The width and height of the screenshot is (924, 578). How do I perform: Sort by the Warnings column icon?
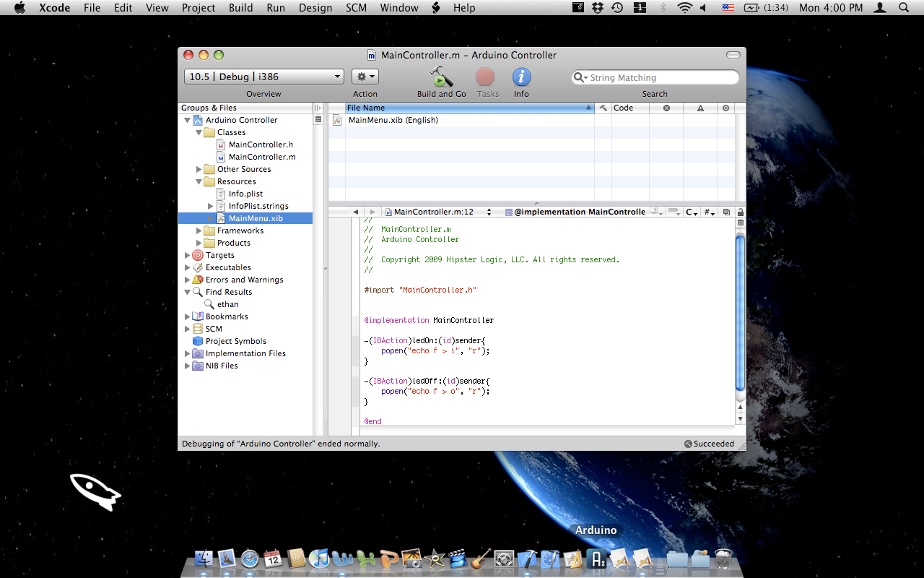tap(700, 108)
